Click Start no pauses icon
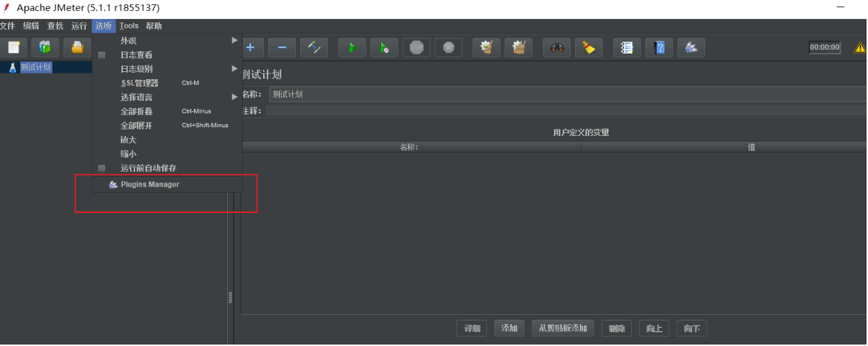The image size is (868, 346). coord(384,47)
